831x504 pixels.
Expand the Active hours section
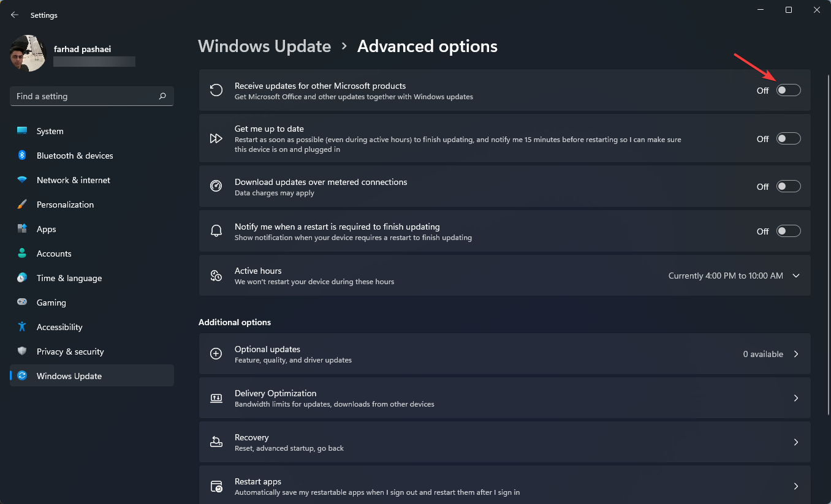coord(795,276)
